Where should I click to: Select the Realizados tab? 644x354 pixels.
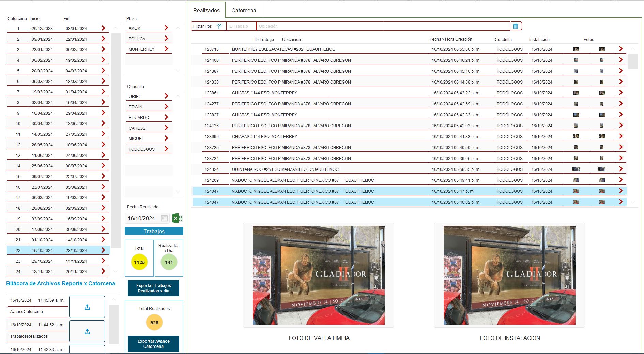206,10
